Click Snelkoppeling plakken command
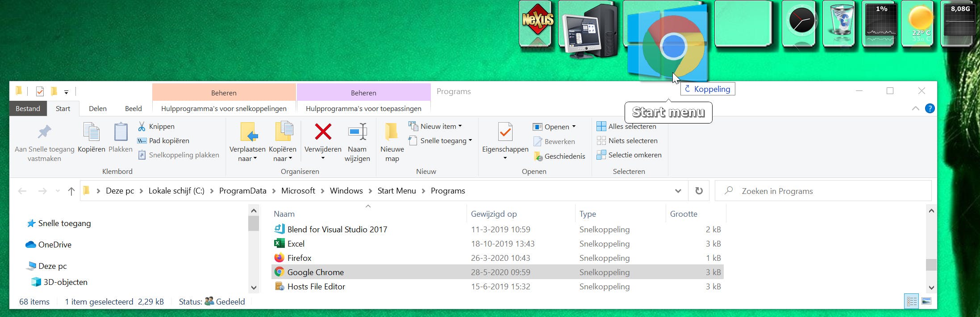980x317 pixels. [179, 155]
